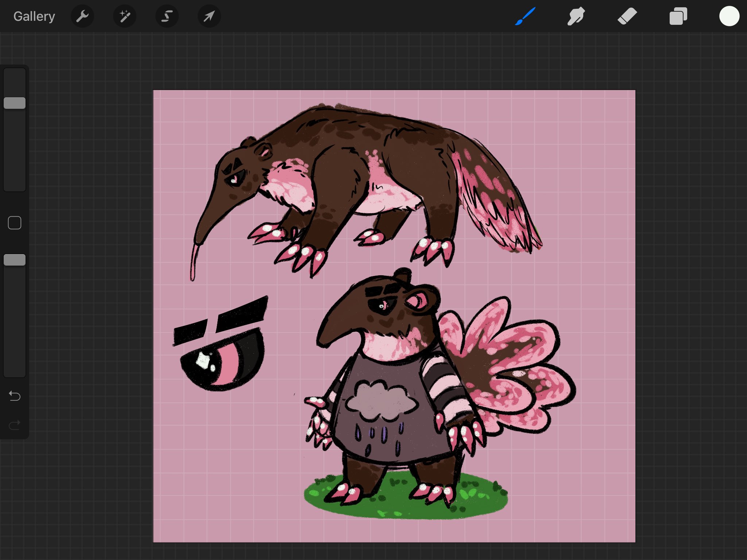The image size is (747, 560).
Task: Activate the Transform arrow tool
Action: [209, 16]
